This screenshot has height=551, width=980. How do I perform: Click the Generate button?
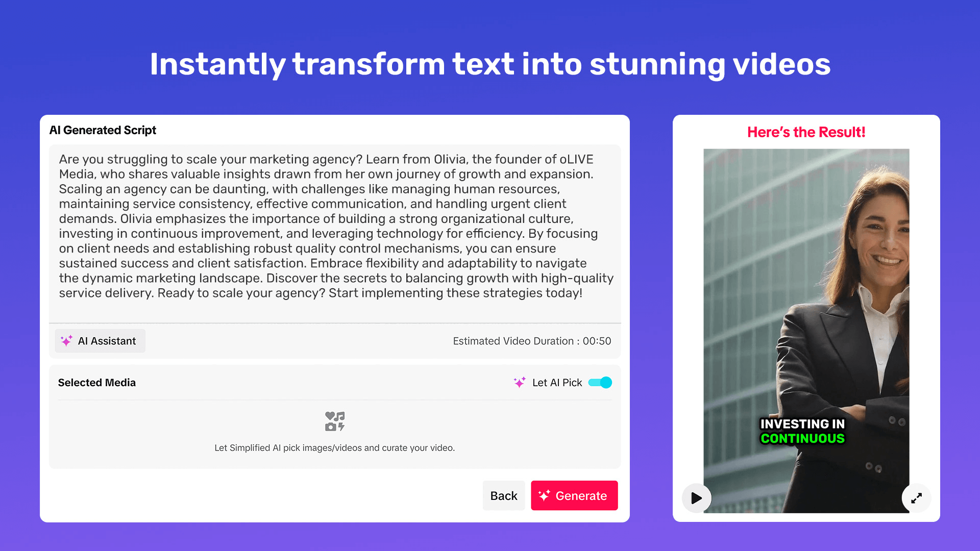pyautogui.click(x=574, y=495)
